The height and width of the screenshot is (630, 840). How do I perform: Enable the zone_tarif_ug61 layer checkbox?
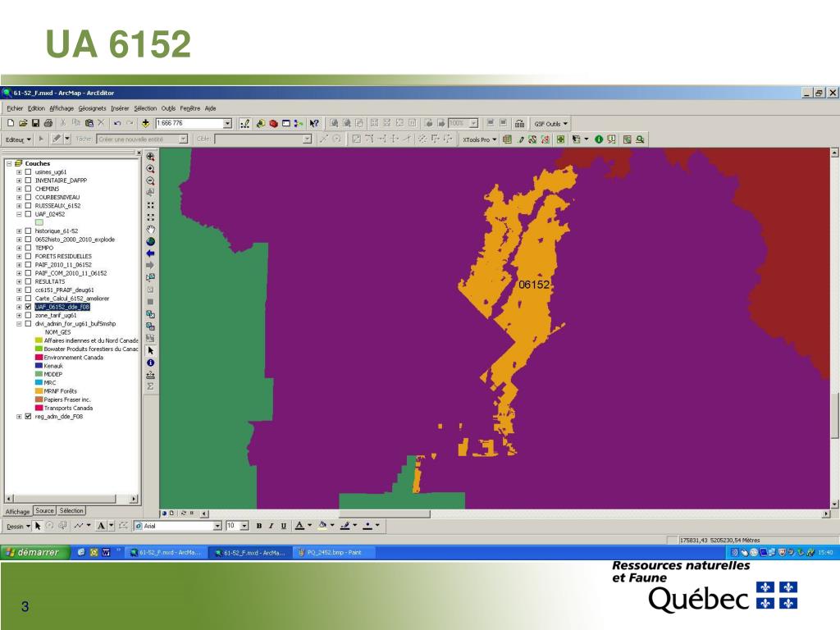pos(29,316)
